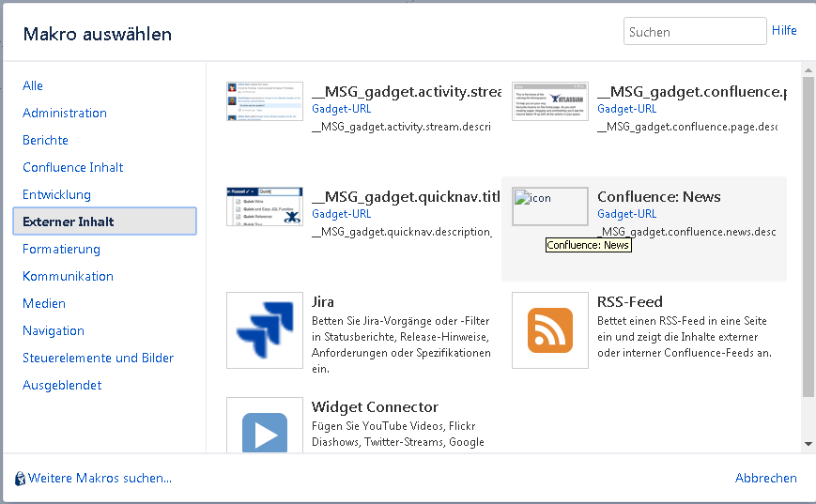Open Gadget-URL link under quicknav gadget
The width and height of the screenshot is (816, 504).
[342, 214]
